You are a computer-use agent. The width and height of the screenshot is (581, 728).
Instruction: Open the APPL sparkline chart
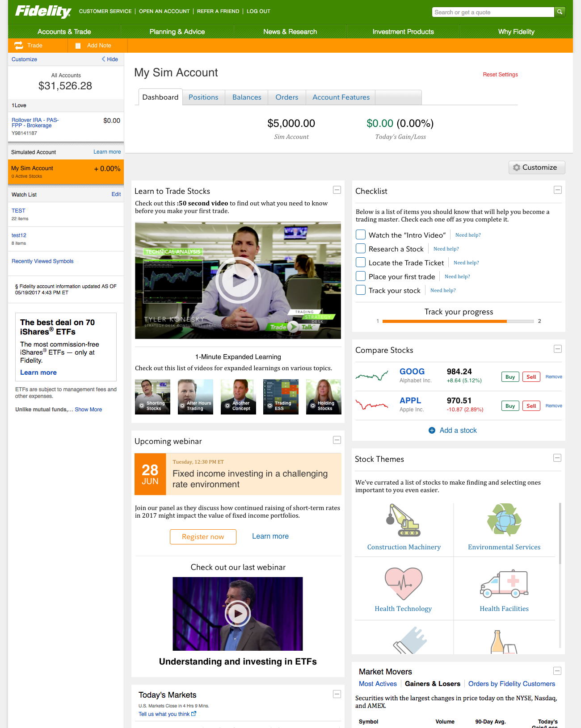(372, 405)
